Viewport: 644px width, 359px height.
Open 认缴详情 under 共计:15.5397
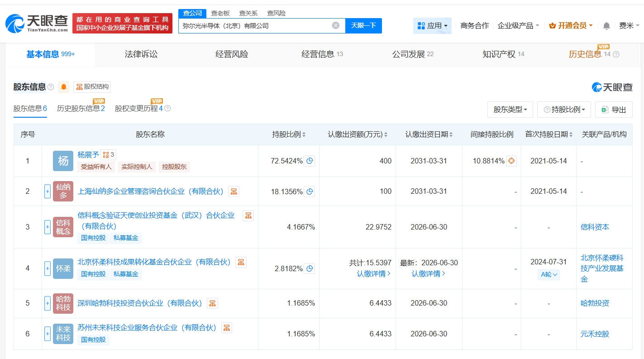[x=373, y=274]
